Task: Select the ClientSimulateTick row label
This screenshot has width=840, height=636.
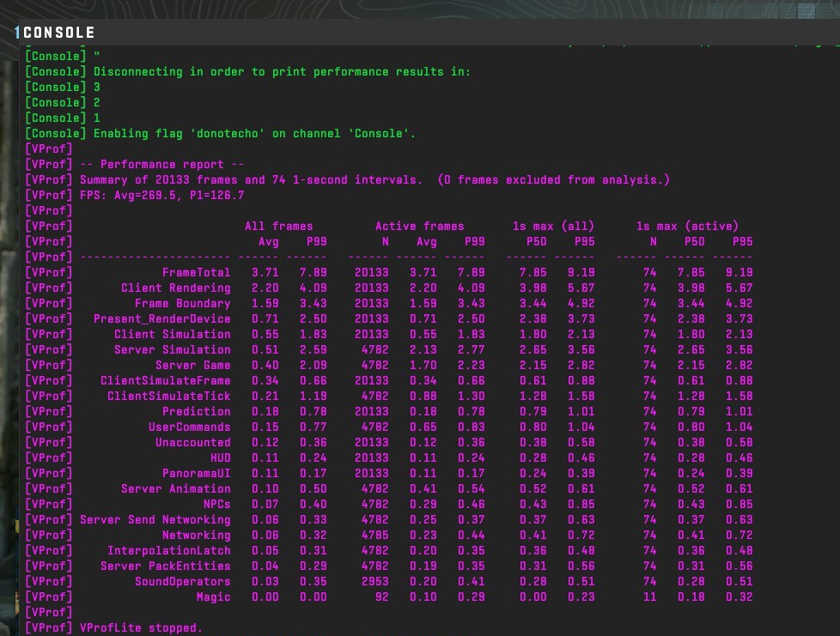Action: (x=168, y=397)
